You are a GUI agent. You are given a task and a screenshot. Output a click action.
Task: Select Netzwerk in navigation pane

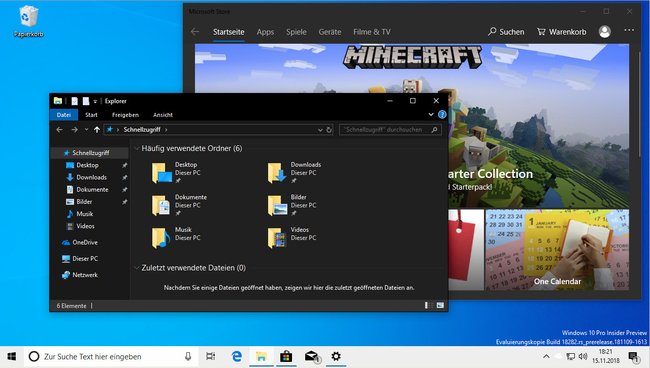point(85,275)
